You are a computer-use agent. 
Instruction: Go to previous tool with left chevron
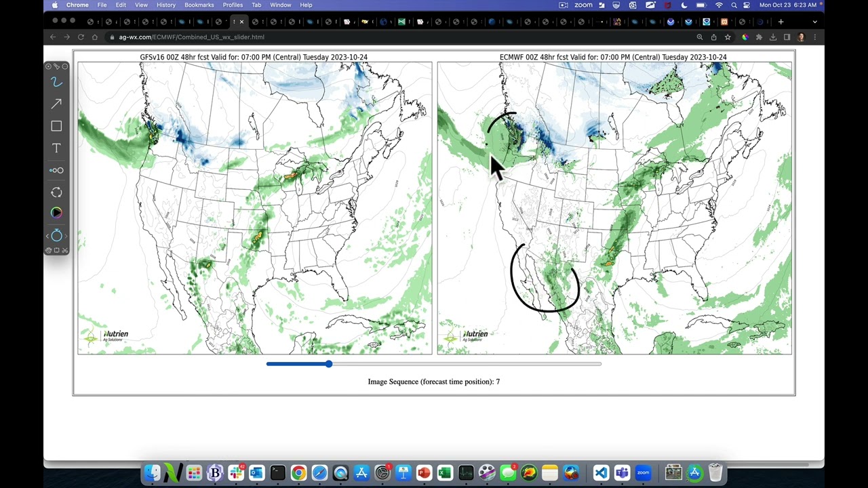[x=47, y=236]
